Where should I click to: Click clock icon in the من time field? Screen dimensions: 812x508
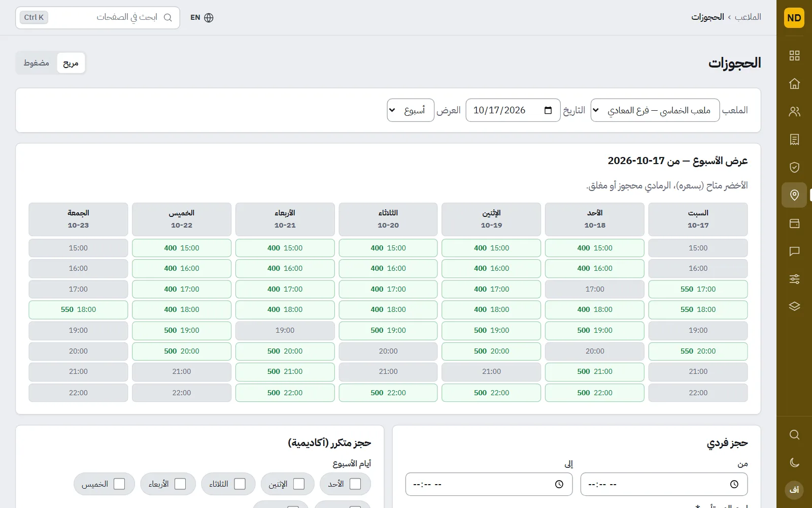point(734,484)
